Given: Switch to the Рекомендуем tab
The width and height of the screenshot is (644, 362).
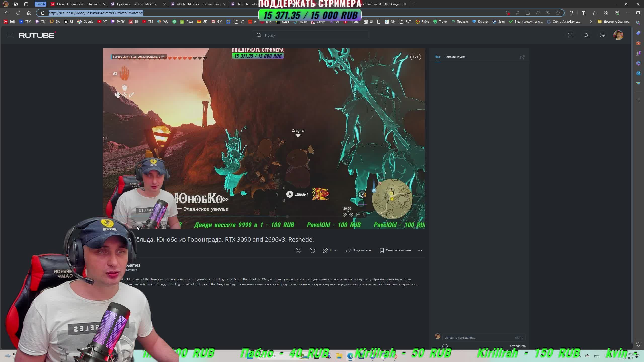Looking at the screenshot, I should (x=455, y=57).
